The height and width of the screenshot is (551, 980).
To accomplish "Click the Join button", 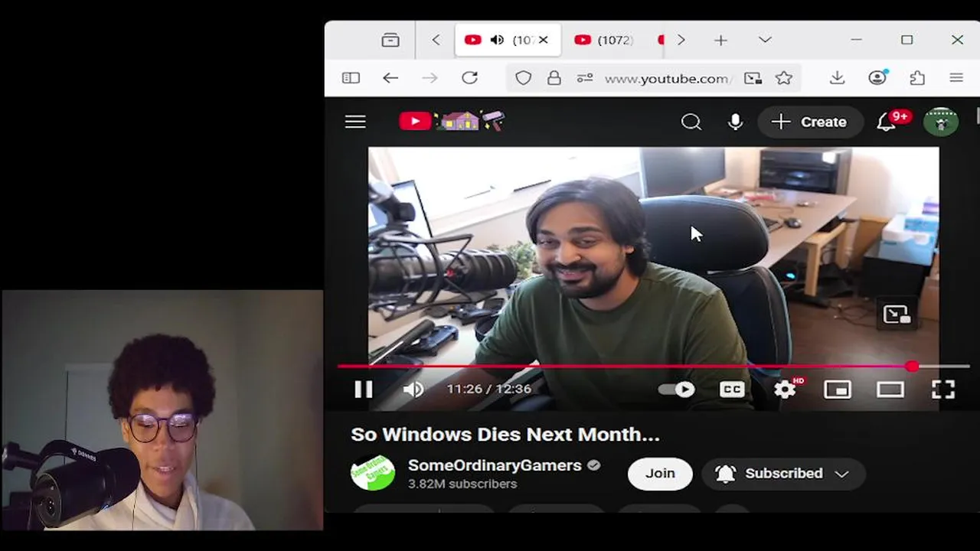I will point(660,473).
